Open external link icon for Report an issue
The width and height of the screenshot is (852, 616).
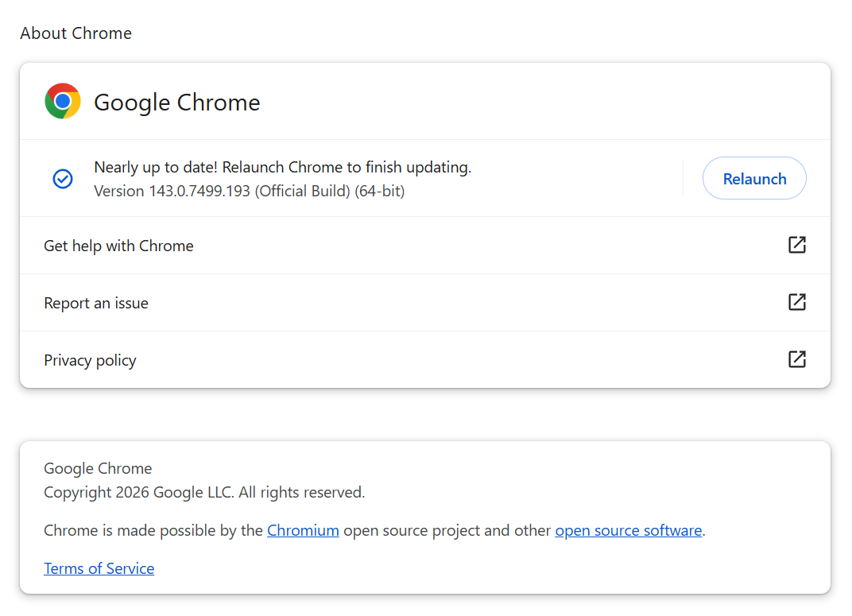pyautogui.click(x=796, y=302)
